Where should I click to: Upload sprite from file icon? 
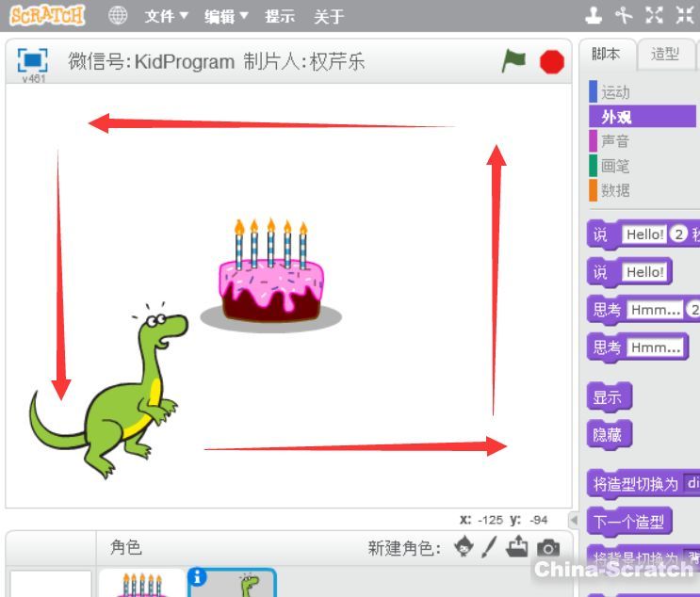click(517, 547)
